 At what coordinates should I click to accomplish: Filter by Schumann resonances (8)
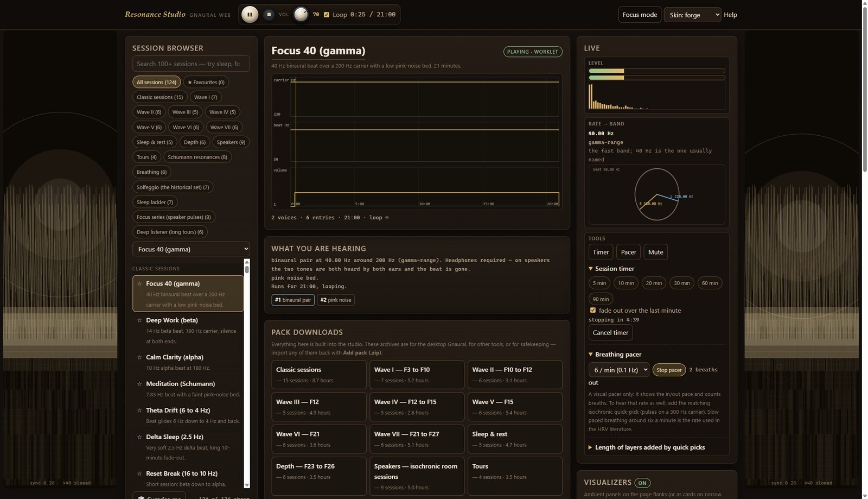pos(197,157)
